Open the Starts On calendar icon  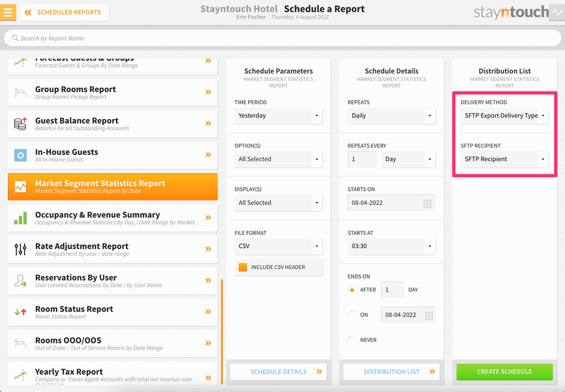coord(427,204)
